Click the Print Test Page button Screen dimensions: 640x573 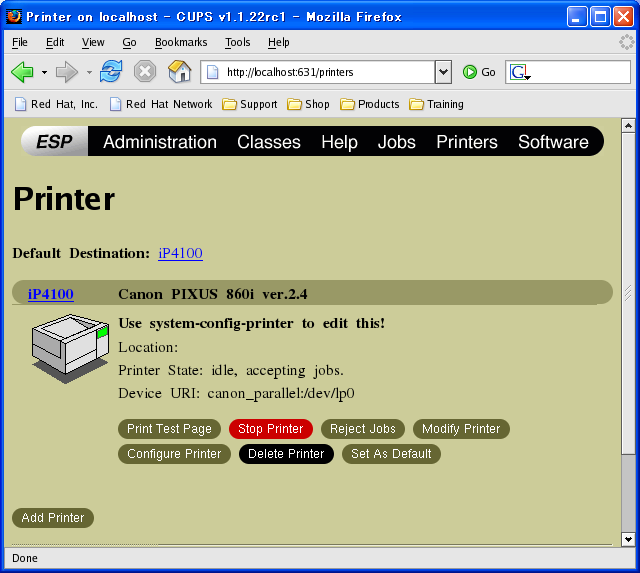169,429
